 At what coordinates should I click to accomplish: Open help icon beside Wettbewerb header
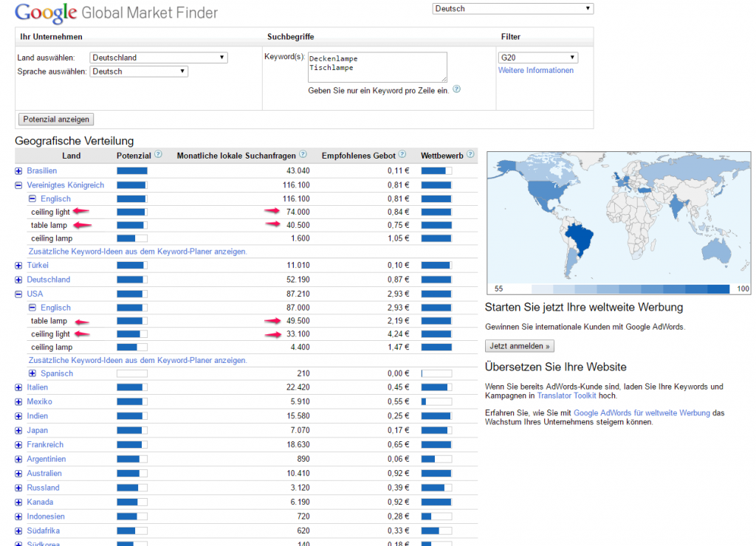pyautogui.click(x=470, y=155)
